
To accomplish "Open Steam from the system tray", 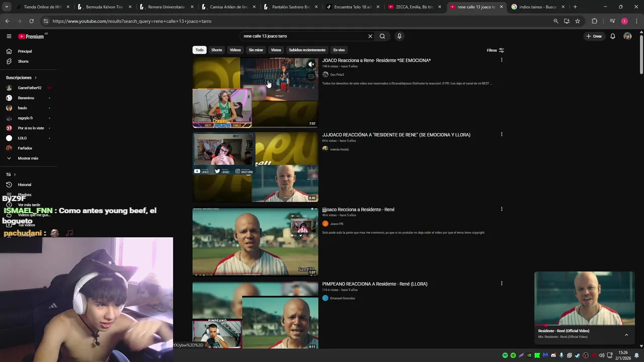I will pos(578,355).
